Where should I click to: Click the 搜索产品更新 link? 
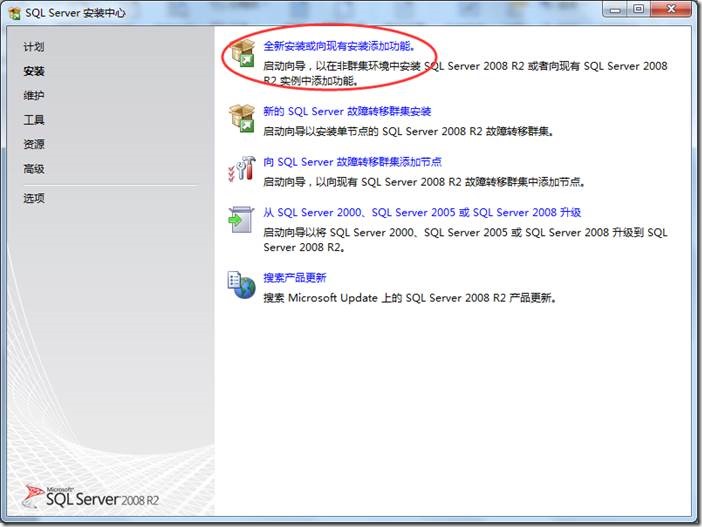295,278
